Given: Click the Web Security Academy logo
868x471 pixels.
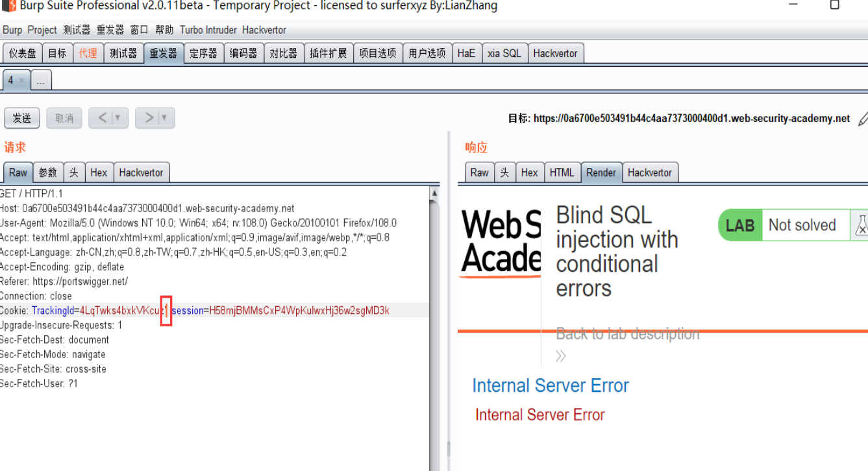Looking at the screenshot, I should 501,243.
